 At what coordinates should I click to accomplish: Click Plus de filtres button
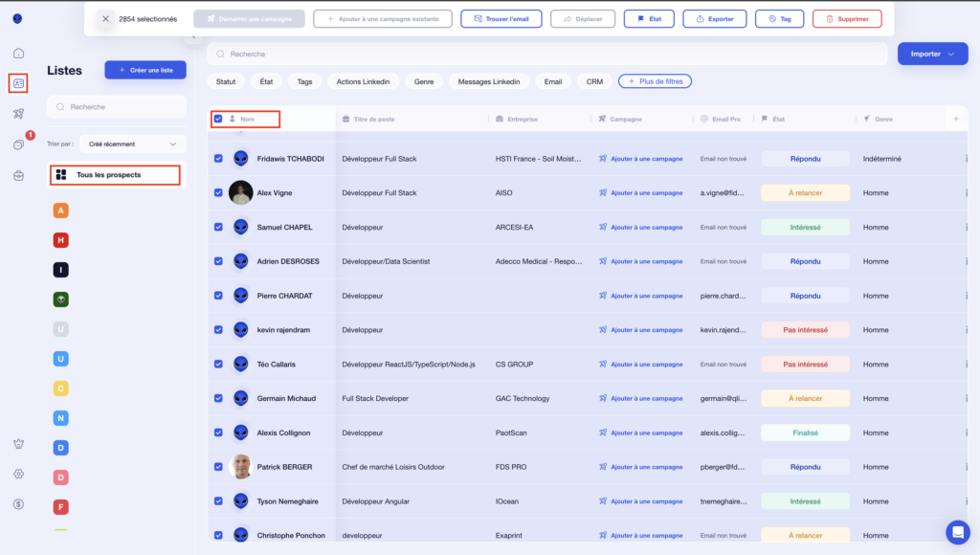[x=655, y=81]
